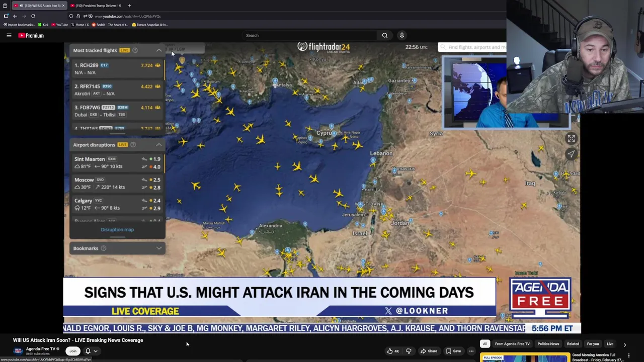This screenshot has width=644, height=362.
Task: Click the flightradar24 logo on map
Action: (324, 47)
